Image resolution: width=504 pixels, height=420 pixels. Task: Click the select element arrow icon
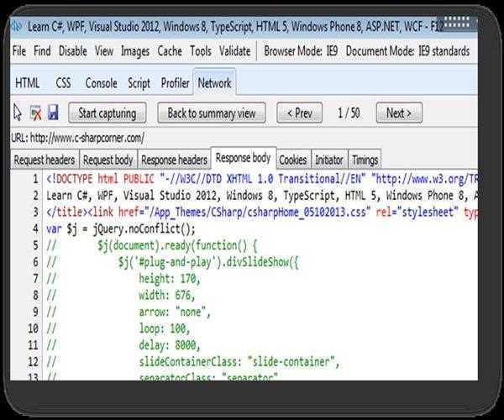click(18, 113)
